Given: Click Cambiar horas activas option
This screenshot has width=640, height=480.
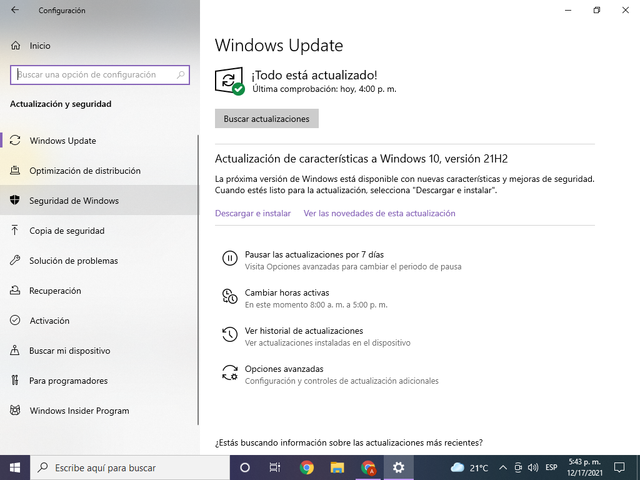Looking at the screenshot, I should point(304,298).
